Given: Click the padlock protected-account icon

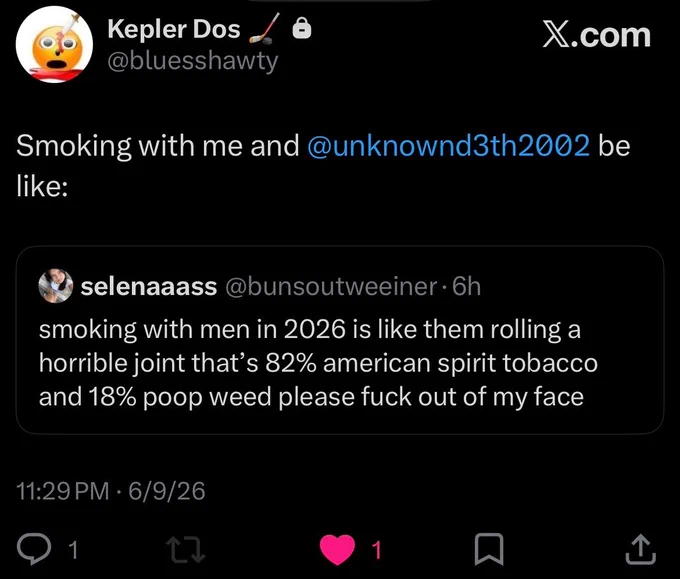Looking at the screenshot, I should 302,29.
